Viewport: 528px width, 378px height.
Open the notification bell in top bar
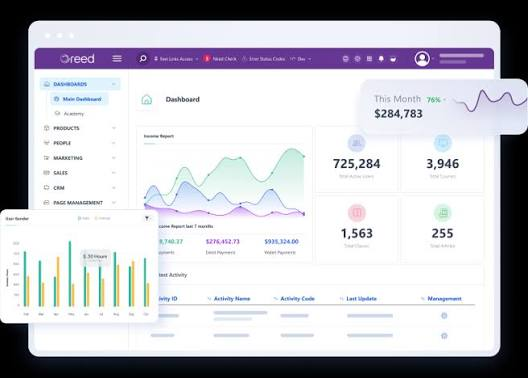[x=381, y=59]
